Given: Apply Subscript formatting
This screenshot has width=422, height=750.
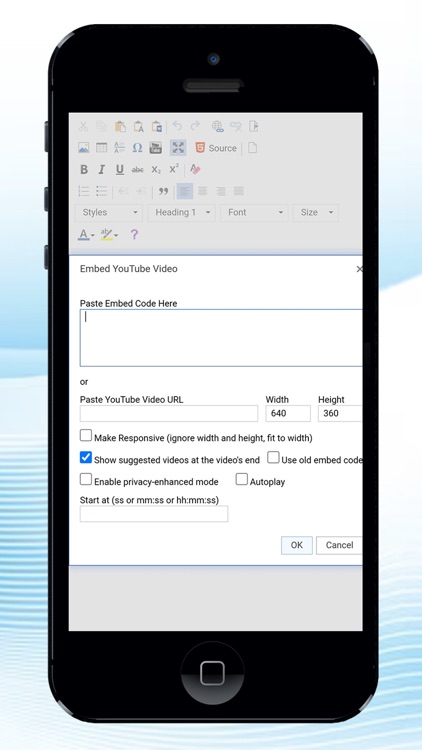Looking at the screenshot, I should coord(156,169).
